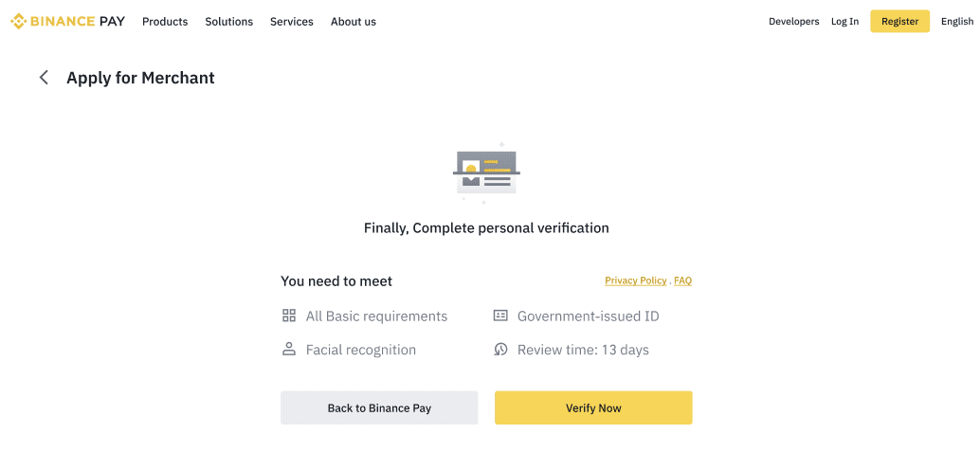The image size is (980, 470).
Task: Click the Verify Now button
Action: [593, 408]
